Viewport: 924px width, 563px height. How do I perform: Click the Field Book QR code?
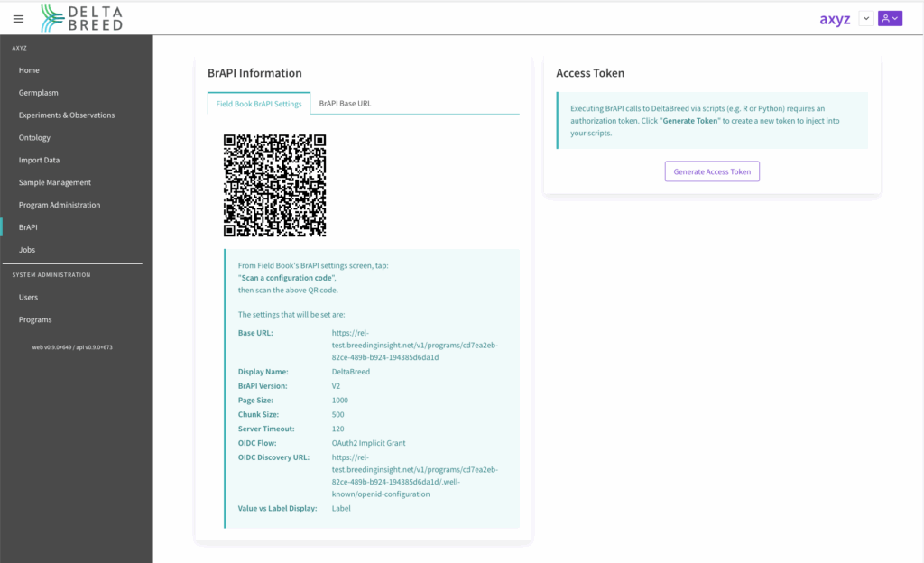pos(274,185)
